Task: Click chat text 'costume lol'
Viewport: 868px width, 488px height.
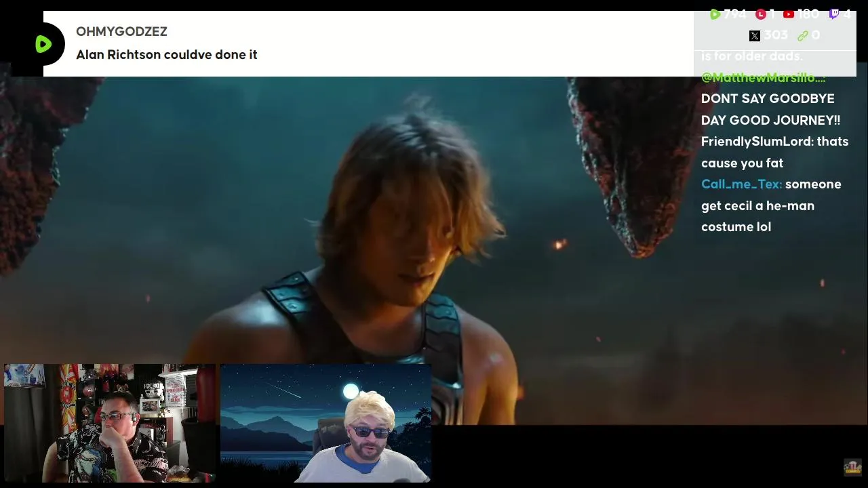Action: [736, 227]
